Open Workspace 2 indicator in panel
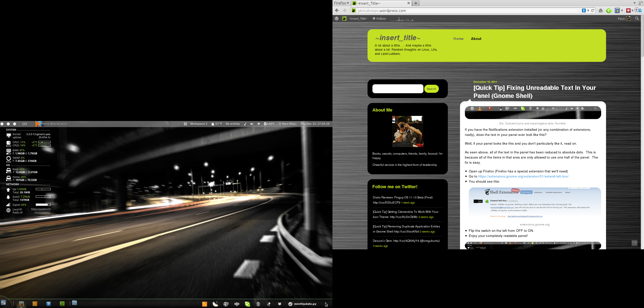Screen dimensions: 644x308 click(199, 124)
